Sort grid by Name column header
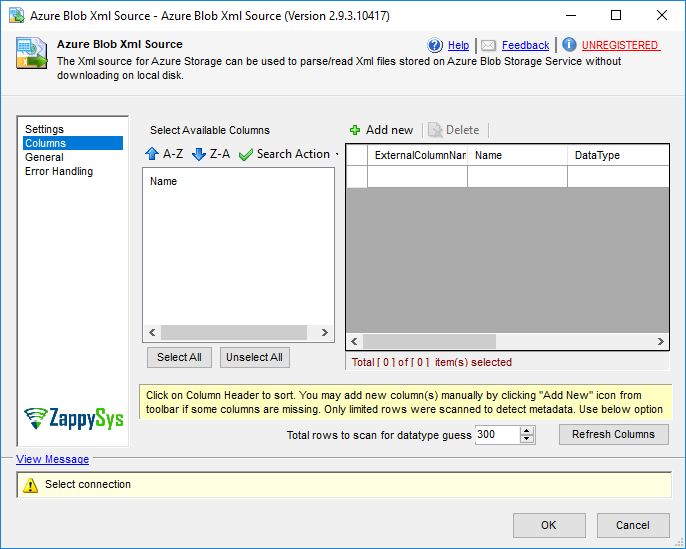The height and width of the screenshot is (549, 686). click(x=518, y=155)
